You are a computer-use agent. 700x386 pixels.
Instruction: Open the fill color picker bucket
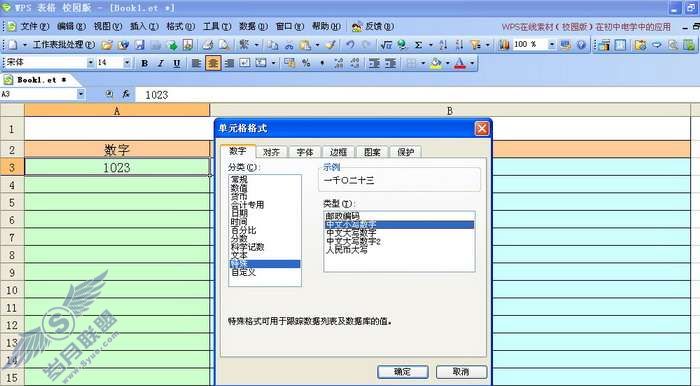(x=436, y=63)
